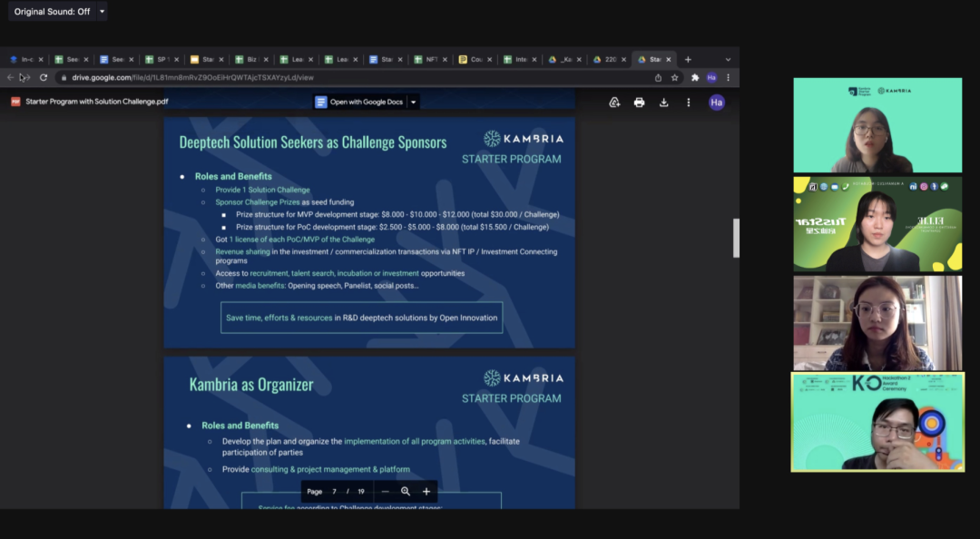Image resolution: width=980 pixels, height=539 pixels.
Task: Select the top participant video with Kambria background
Action: [x=877, y=125]
